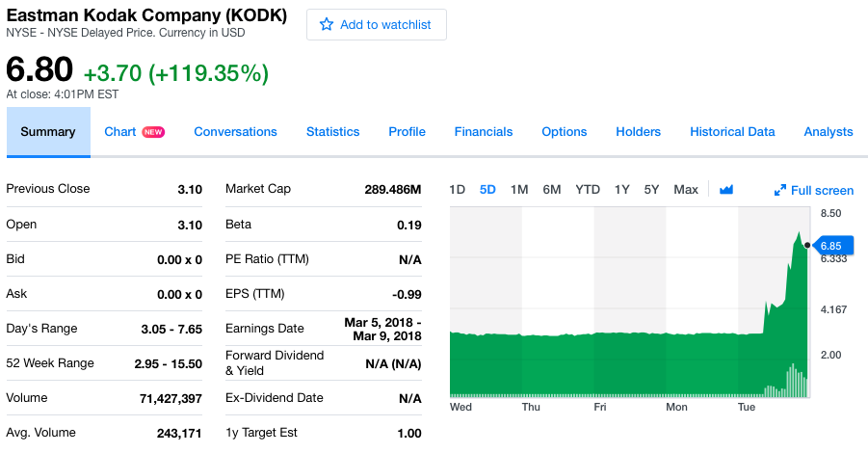868x453 pixels.
Task: Select the 6M chart range
Action: click(x=552, y=190)
